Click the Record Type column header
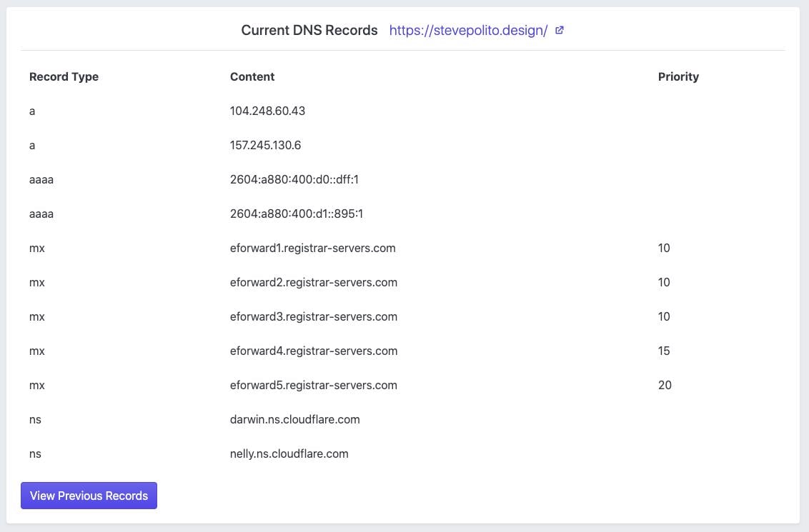Viewport: 809px width, 532px height. pyautogui.click(x=64, y=76)
